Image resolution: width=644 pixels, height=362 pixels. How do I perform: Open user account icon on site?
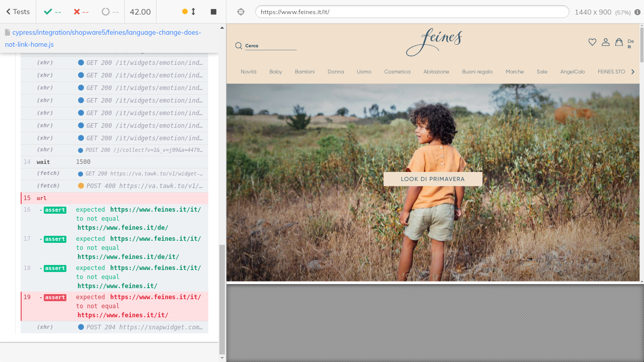click(x=606, y=42)
